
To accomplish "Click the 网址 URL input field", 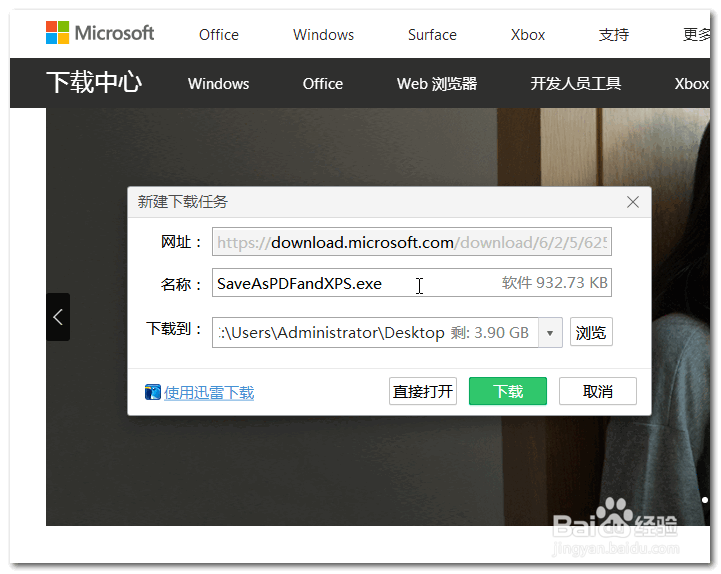I will pyautogui.click(x=412, y=242).
